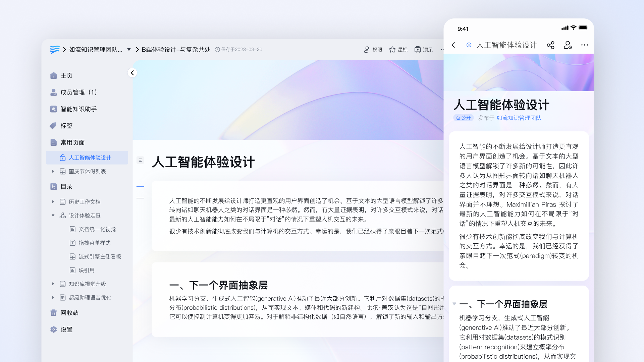Click the share icon in mobile header
The width and height of the screenshot is (644, 362).
(550, 45)
